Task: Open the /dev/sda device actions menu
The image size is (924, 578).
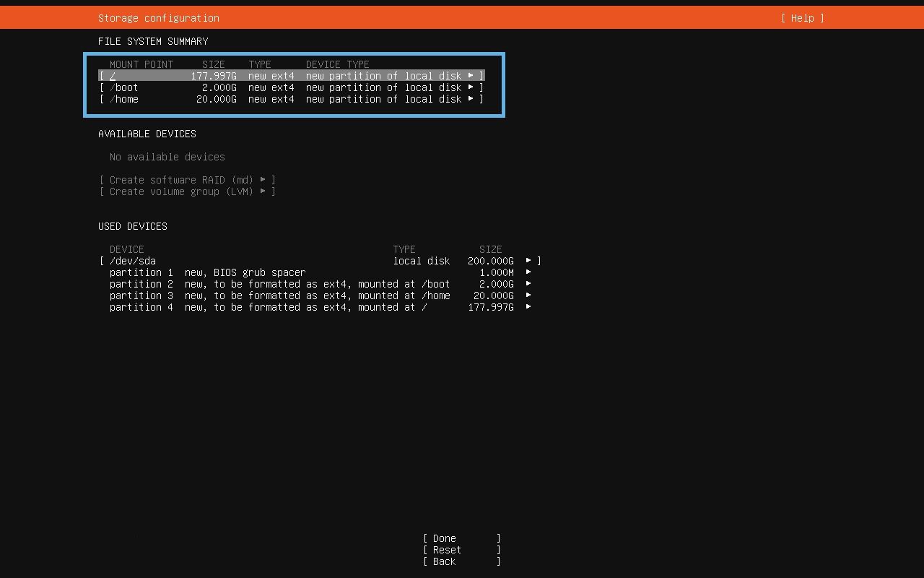Action: pyautogui.click(x=528, y=261)
